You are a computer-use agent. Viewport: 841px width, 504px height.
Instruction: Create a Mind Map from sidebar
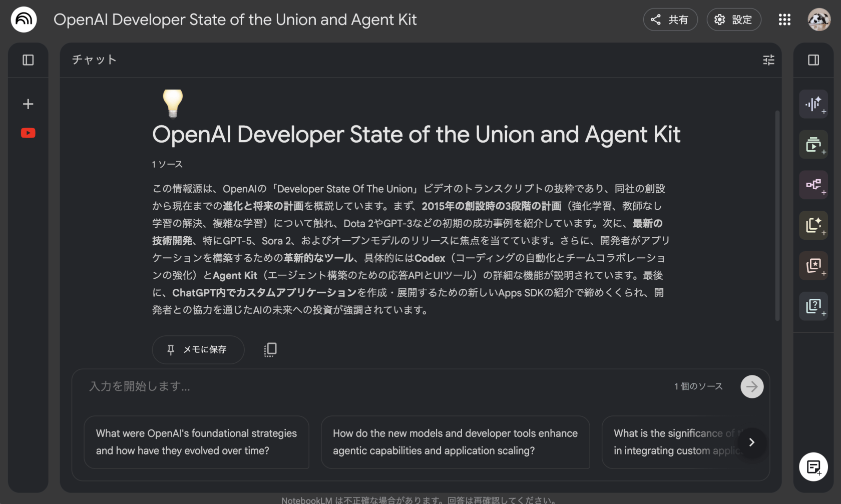tap(813, 185)
